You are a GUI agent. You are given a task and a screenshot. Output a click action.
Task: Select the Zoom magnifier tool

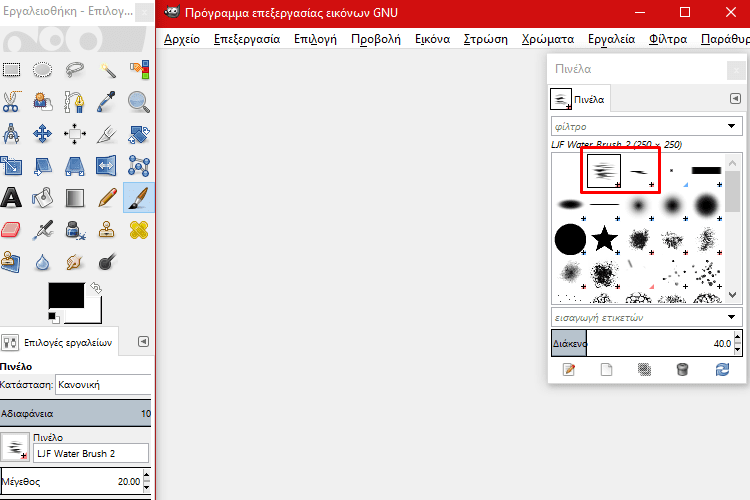(x=139, y=102)
